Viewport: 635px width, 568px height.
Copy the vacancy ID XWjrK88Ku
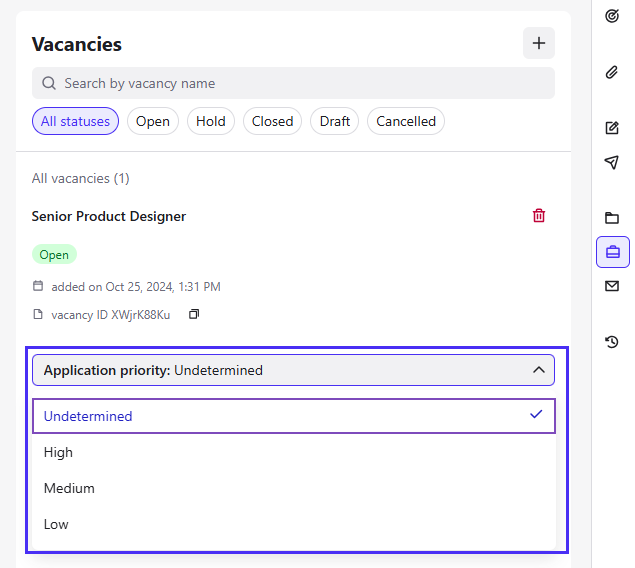[194, 314]
